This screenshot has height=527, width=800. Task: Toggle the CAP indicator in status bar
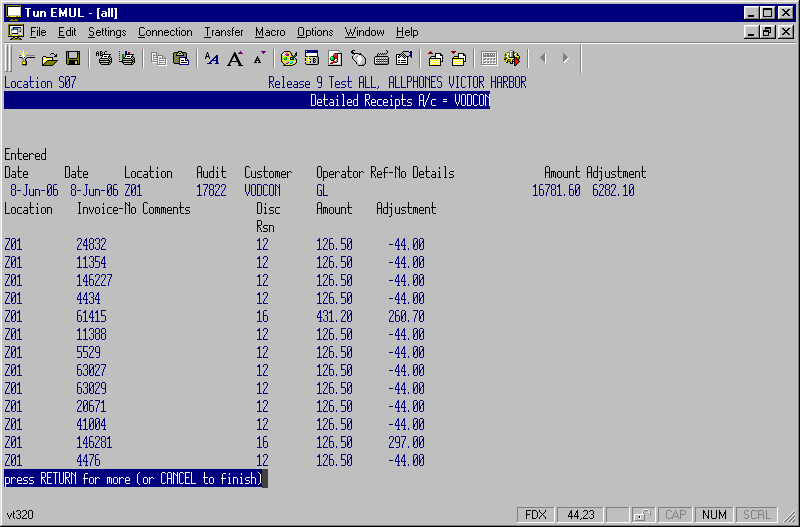pos(676,515)
